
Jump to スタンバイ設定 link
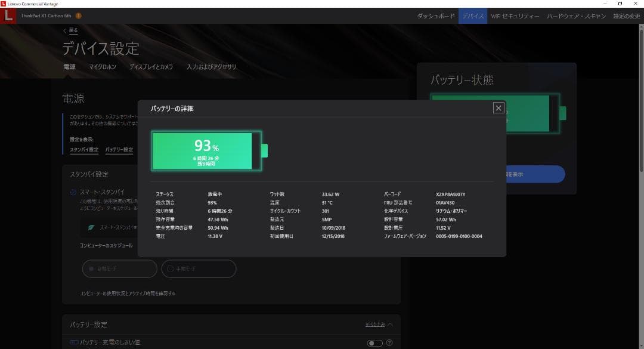(x=84, y=150)
